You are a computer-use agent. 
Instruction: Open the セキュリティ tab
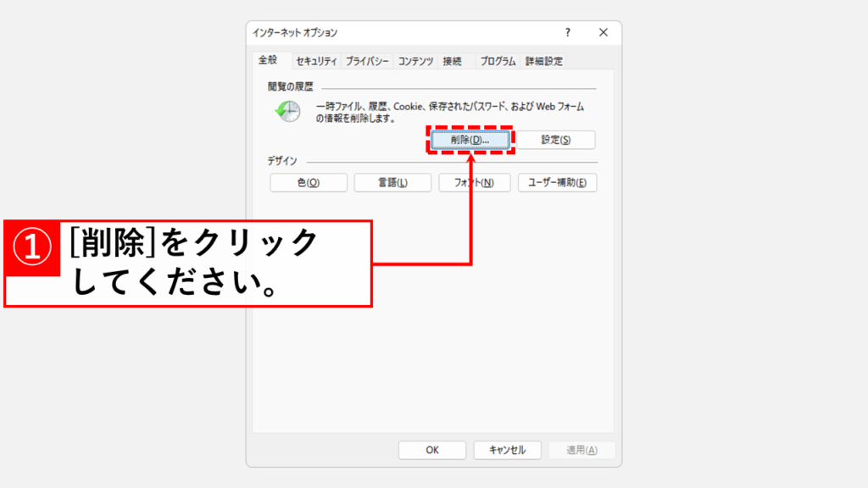click(317, 61)
